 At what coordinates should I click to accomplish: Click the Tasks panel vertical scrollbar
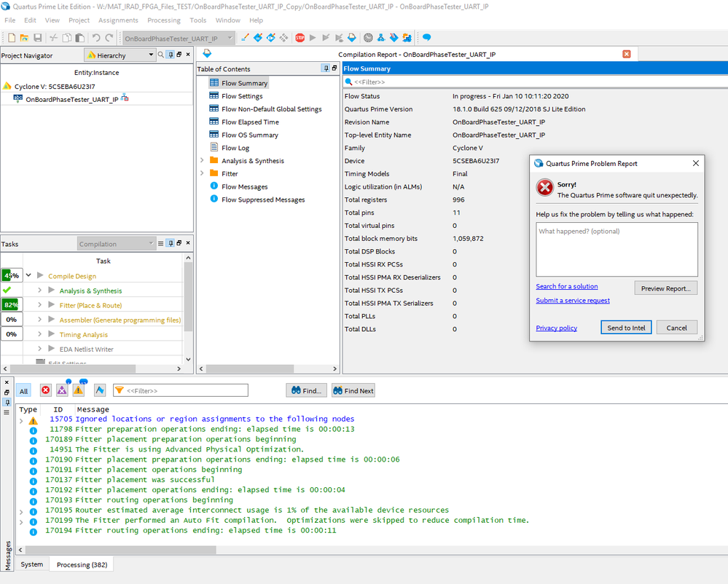pos(189,297)
